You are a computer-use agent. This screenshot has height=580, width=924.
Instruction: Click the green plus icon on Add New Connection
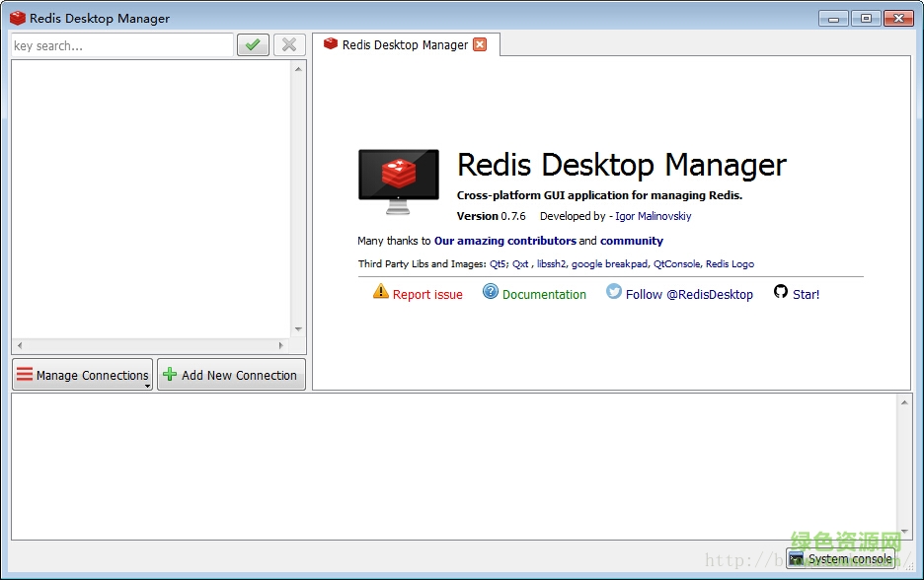pos(170,375)
